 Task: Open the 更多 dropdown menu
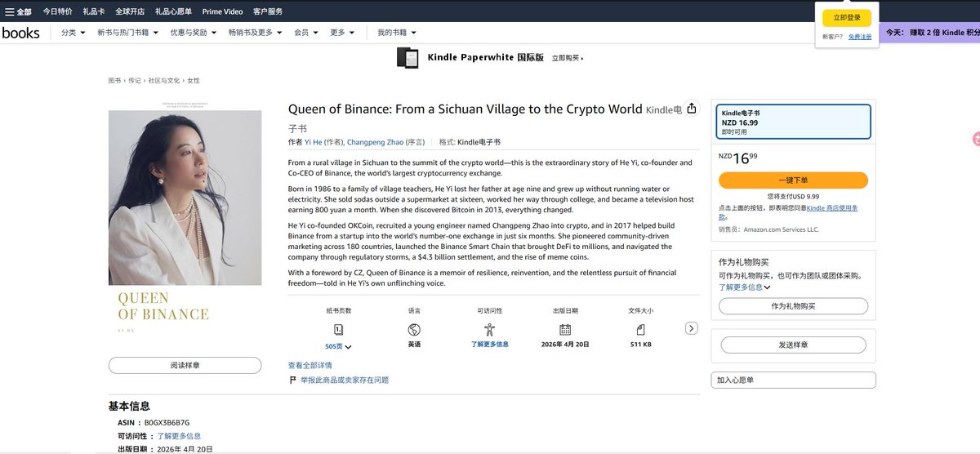click(342, 33)
